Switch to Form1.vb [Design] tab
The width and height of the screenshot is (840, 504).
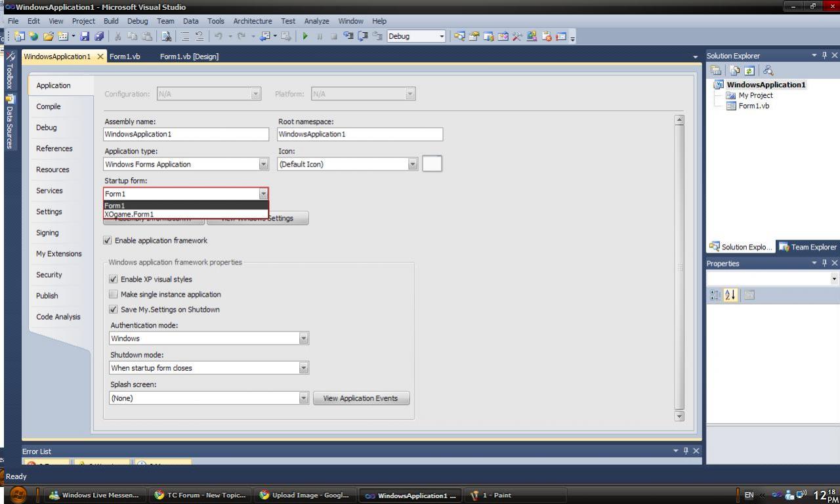point(189,56)
